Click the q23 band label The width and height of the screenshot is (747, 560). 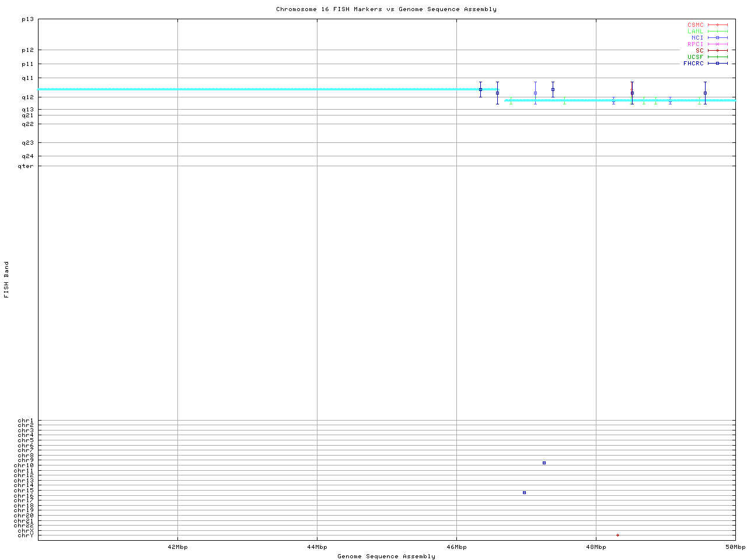click(x=27, y=143)
